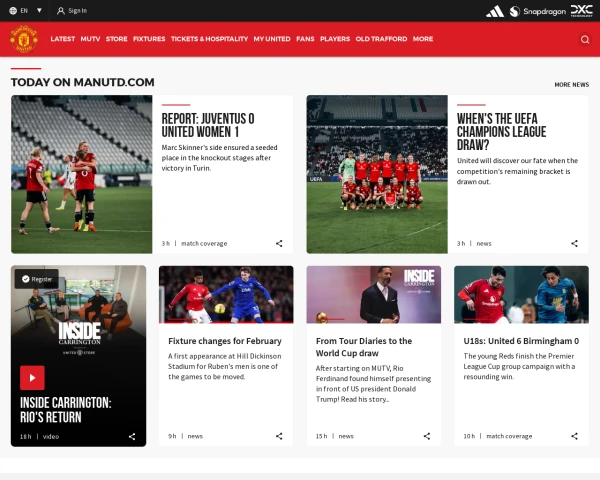The image size is (600, 480).
Task: Click the DXC Technology sponsor logo
Action: tap(581, 11)
